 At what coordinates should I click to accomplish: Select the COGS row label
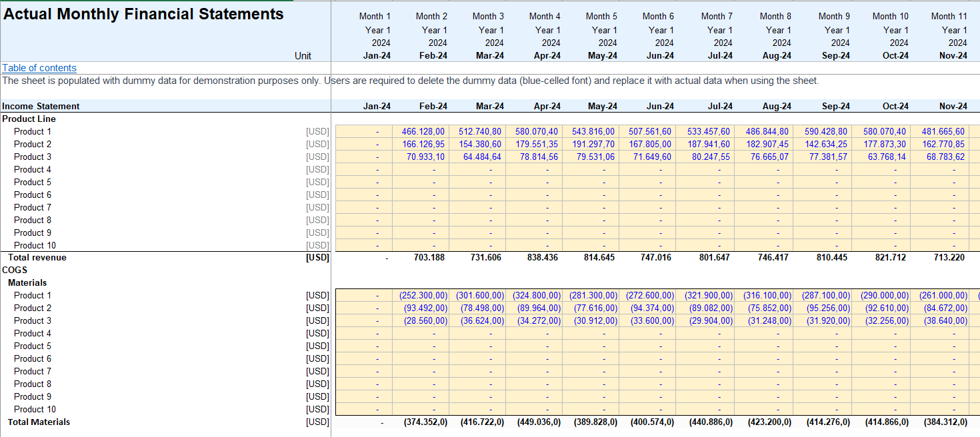pos(13,270)
